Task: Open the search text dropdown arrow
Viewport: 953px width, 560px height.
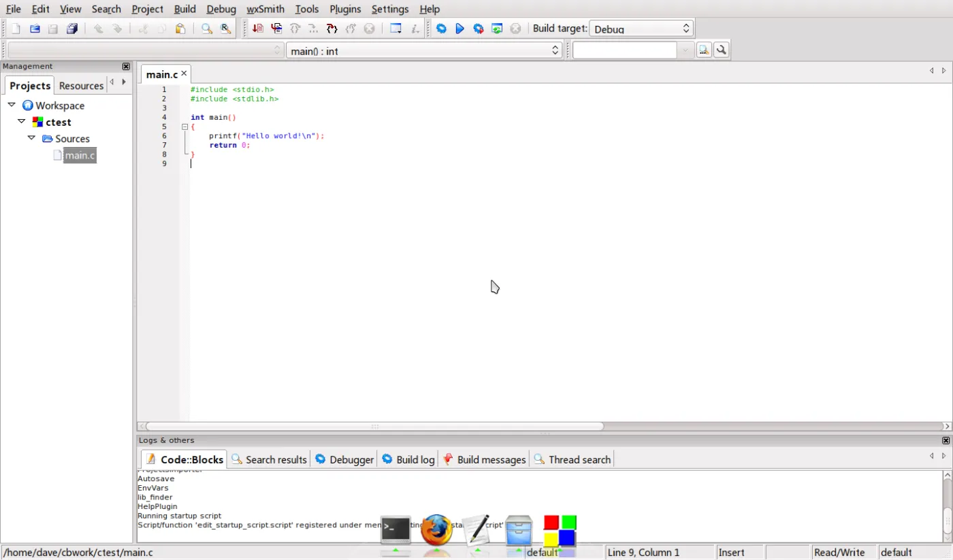Action: (685, 50)
